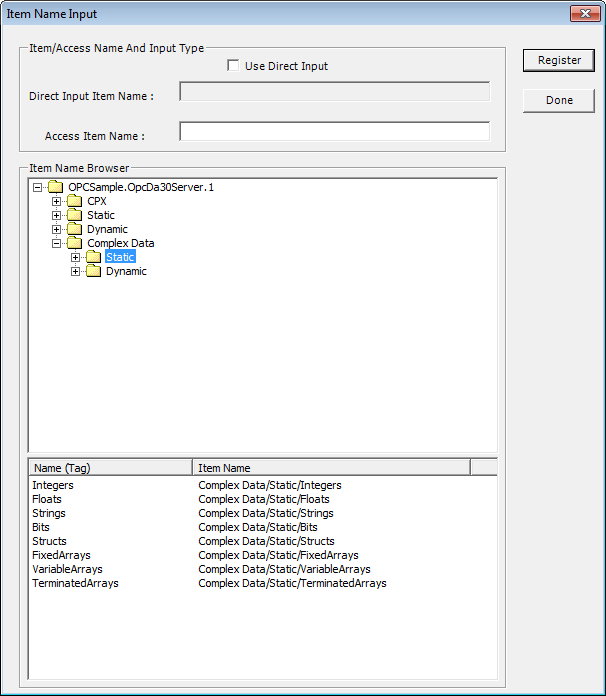The image size is (606, 696).
Task: Select the Structs tag row
Action: (50, 541)
